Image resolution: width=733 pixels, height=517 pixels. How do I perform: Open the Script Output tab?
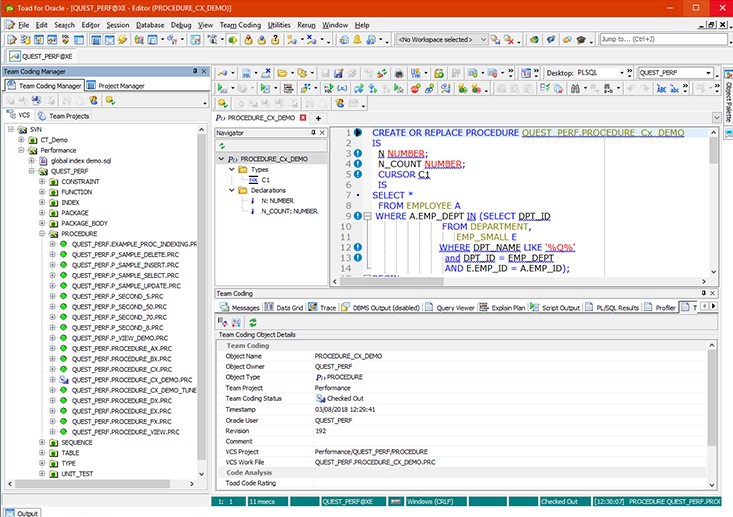click(555, 308)
